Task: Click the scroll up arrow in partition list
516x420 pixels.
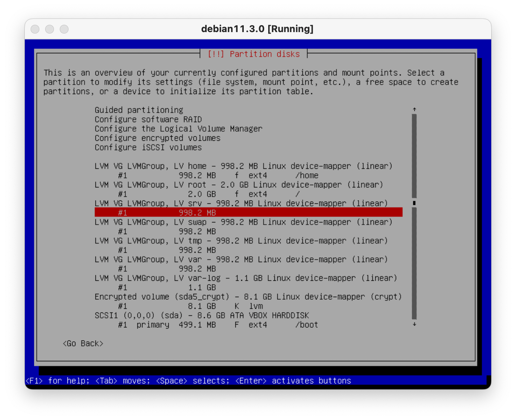Action: (x=414, y=109)
